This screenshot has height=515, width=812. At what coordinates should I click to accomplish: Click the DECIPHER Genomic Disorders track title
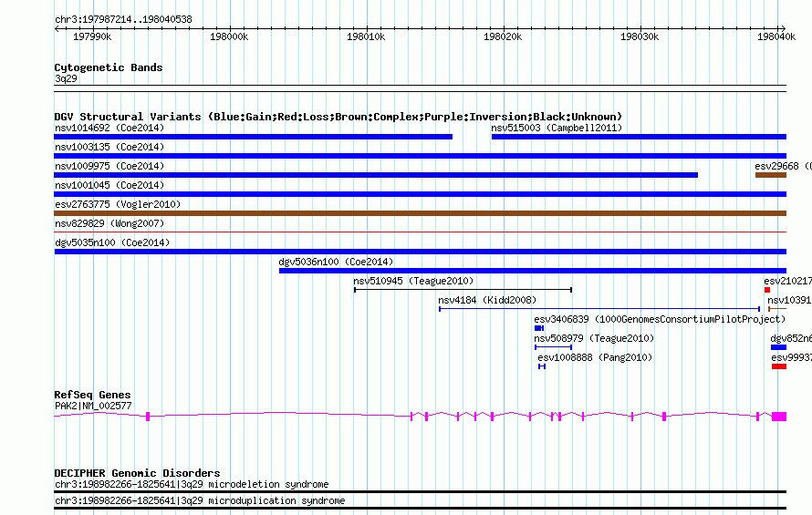137,473
